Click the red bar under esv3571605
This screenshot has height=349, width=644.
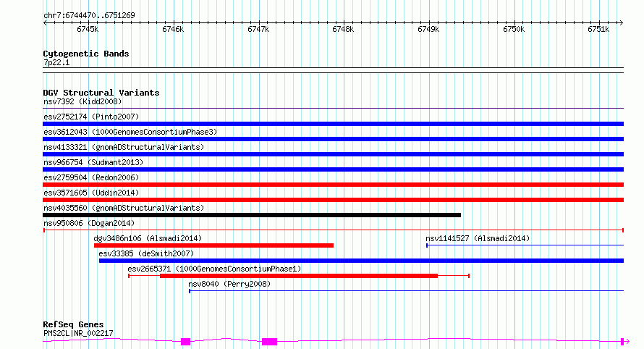(333, 200)
